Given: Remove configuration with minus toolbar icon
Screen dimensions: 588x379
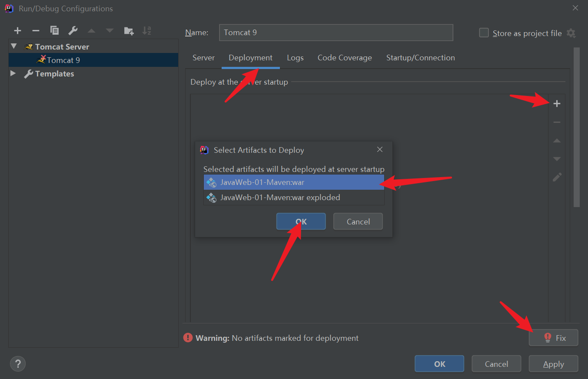Looking at the screenshot, I should pyautogui.click(x=36, y=30).
